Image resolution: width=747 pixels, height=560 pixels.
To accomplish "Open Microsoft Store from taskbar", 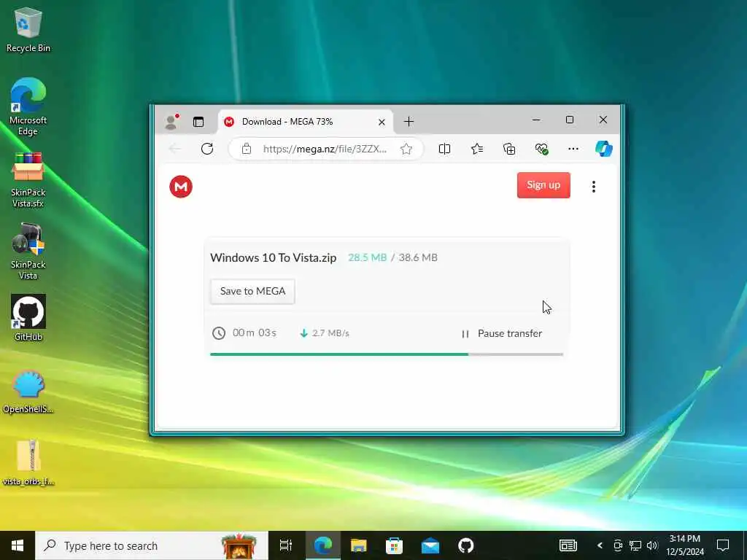I will (x=394, y=545).
